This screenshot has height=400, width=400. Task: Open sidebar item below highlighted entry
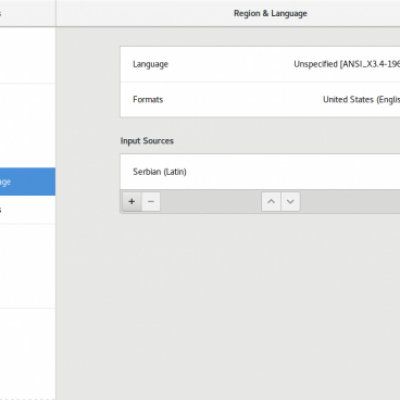coord(28,210)
